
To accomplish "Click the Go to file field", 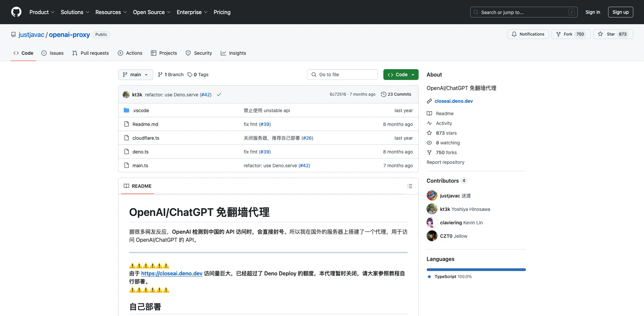I will pyautogui.click(x=342, y=75).
